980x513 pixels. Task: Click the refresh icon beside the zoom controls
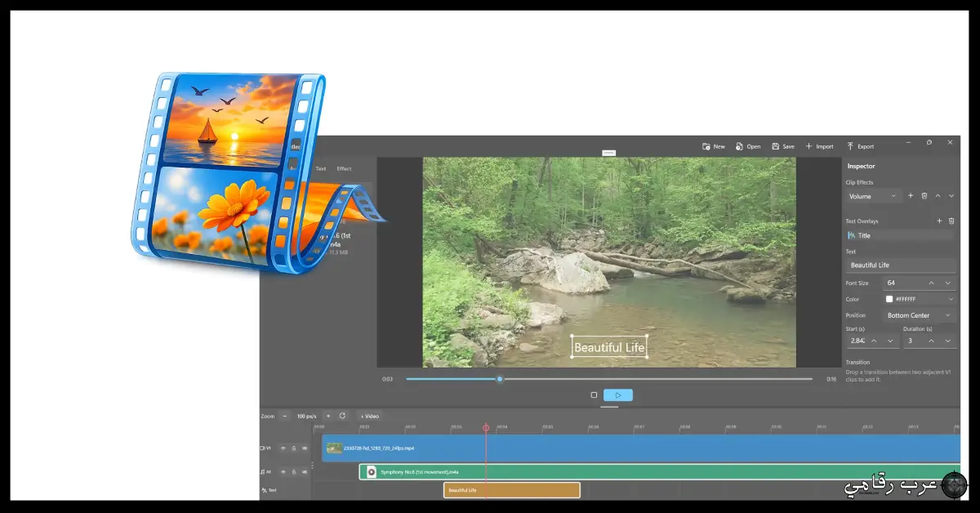point(343,417)
